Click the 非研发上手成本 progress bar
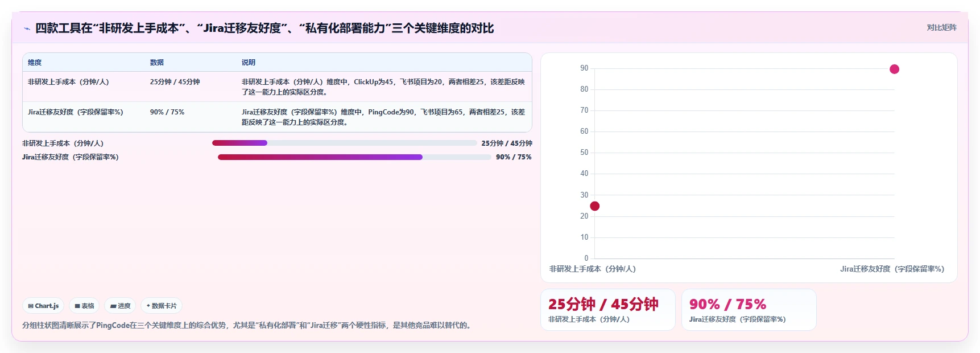The width and height of the screenshot is (980, 353). (344, 143)
